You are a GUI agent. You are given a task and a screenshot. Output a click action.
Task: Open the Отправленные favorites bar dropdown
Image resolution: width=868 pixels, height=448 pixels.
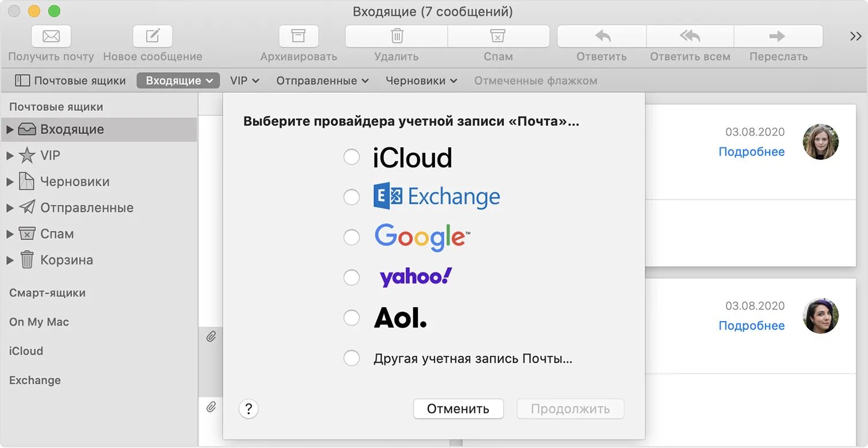pos(323,81)
